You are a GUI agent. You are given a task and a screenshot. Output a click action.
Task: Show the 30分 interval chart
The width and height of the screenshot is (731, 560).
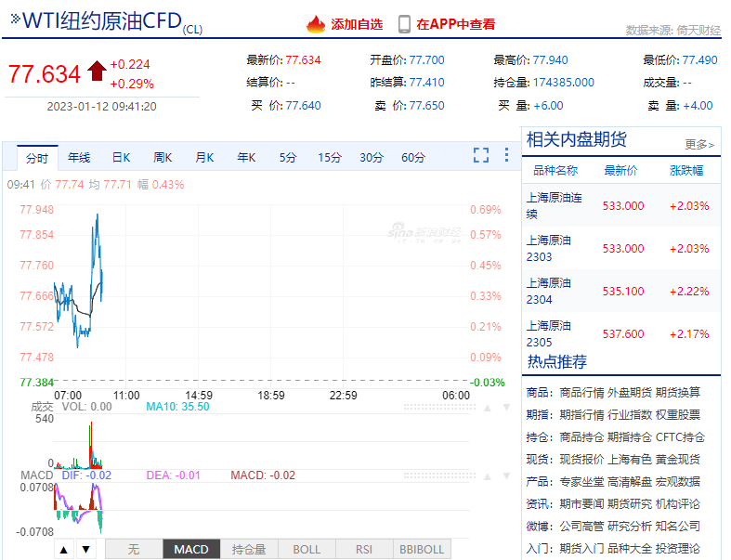click(372, 158)
